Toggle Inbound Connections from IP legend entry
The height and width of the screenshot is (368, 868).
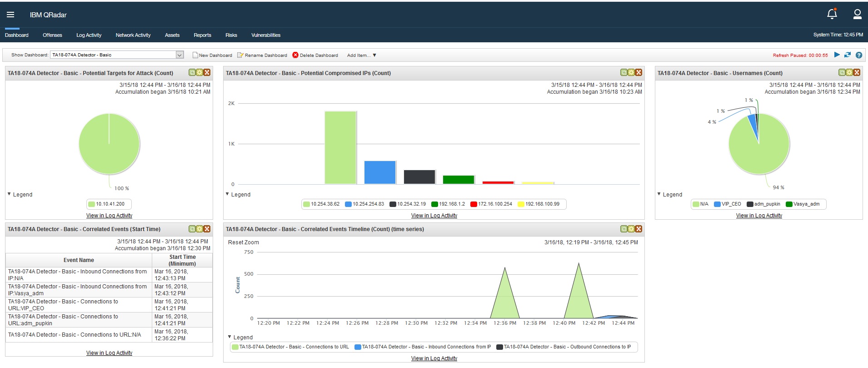coord(423,347)
